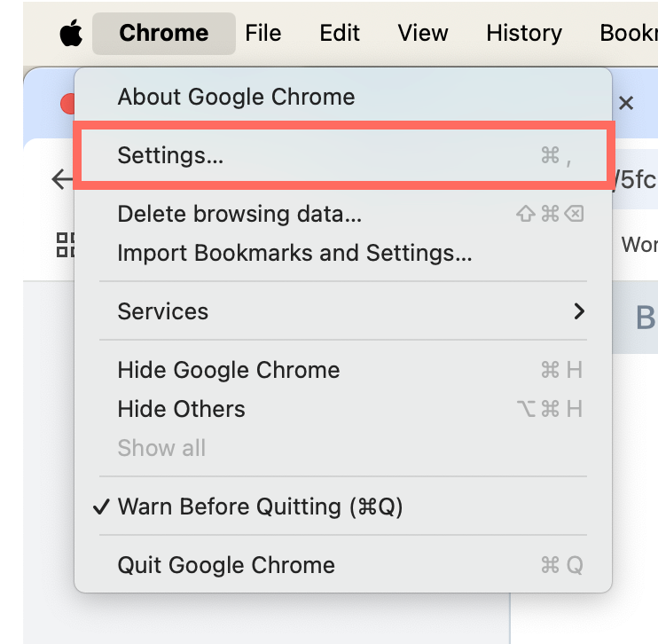Image resolution: width=658 pixels, height=644 pixels.
Task: Open the File menu
Action: (x=263, y=34)
